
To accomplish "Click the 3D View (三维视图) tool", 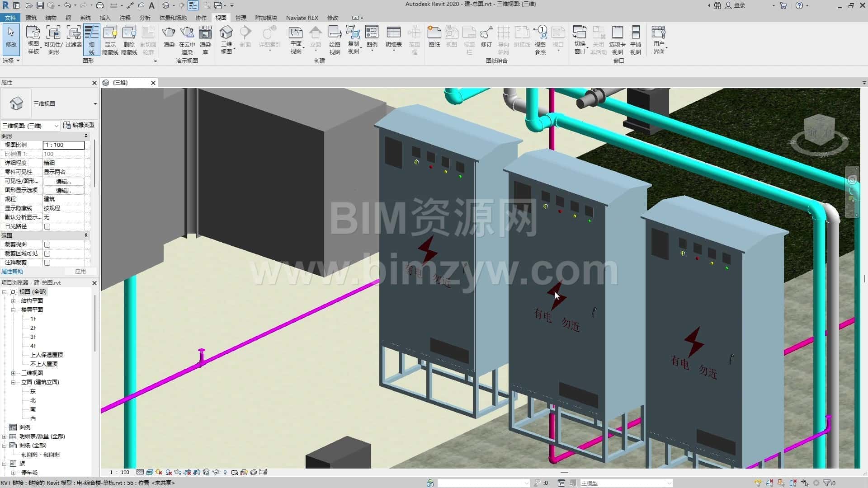I will click(x=226, y=40).
